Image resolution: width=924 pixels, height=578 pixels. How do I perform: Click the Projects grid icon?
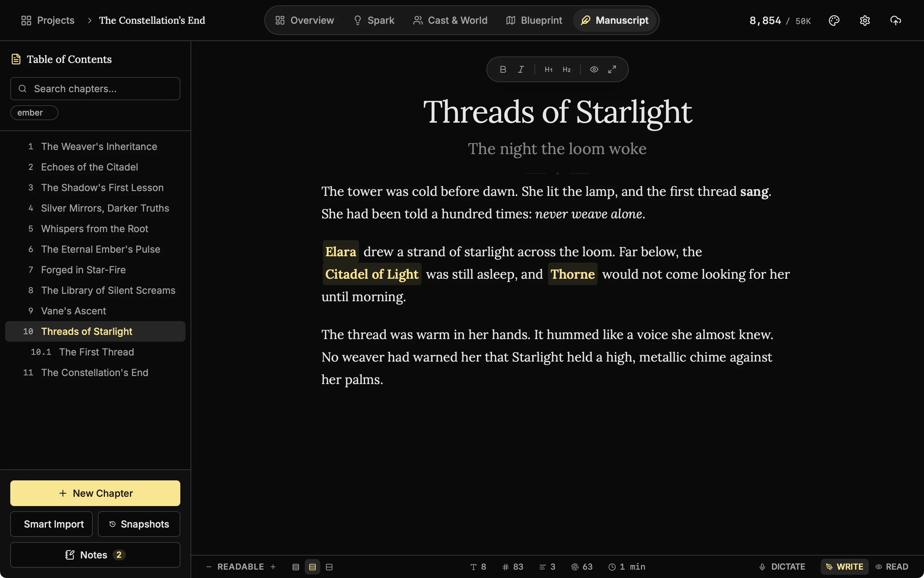[x=26, y=20]
